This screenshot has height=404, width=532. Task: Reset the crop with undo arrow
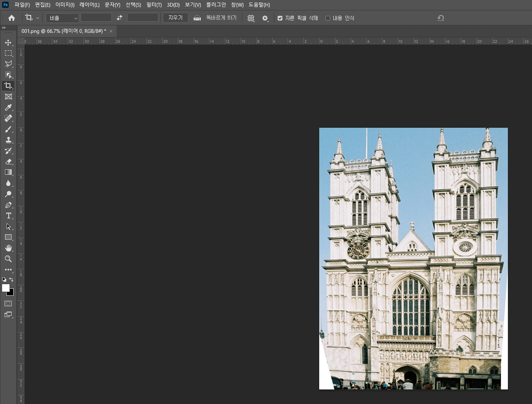[441, 18]
